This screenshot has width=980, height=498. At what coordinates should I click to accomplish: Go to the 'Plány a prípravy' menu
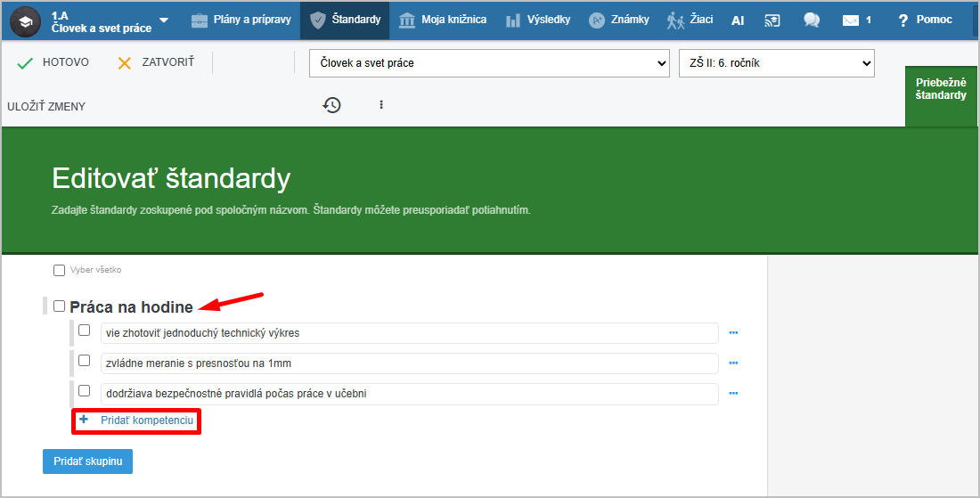tap(241, 20)
